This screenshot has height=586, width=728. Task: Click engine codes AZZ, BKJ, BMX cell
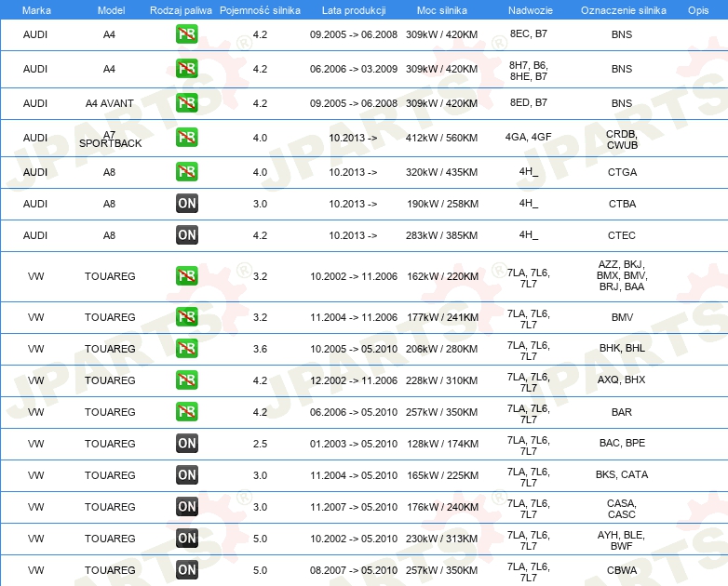(622, 275)
